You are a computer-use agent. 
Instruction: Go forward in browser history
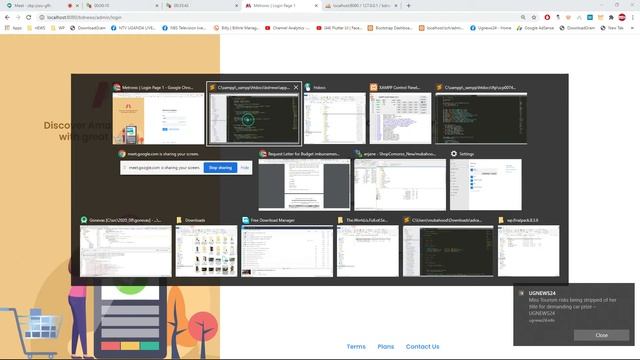tap(18, 18)
